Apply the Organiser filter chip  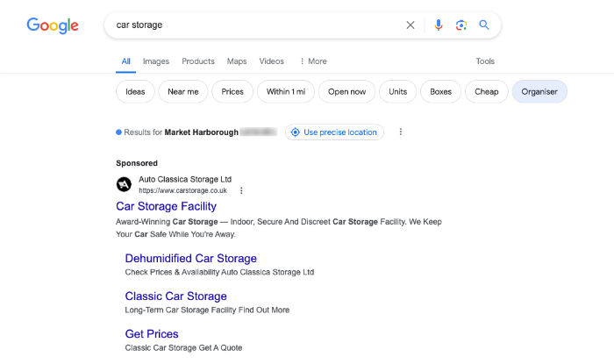point(539,91)
